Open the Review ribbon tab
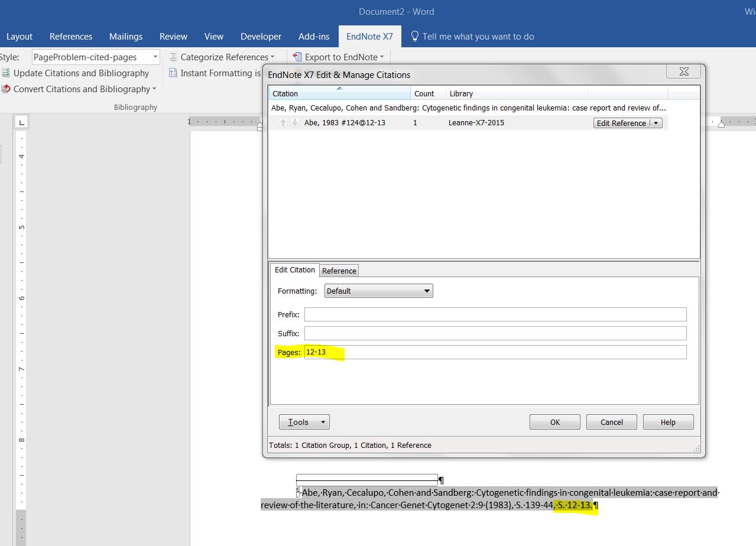This screenshot has height=546, width=756. pos(173,37)
